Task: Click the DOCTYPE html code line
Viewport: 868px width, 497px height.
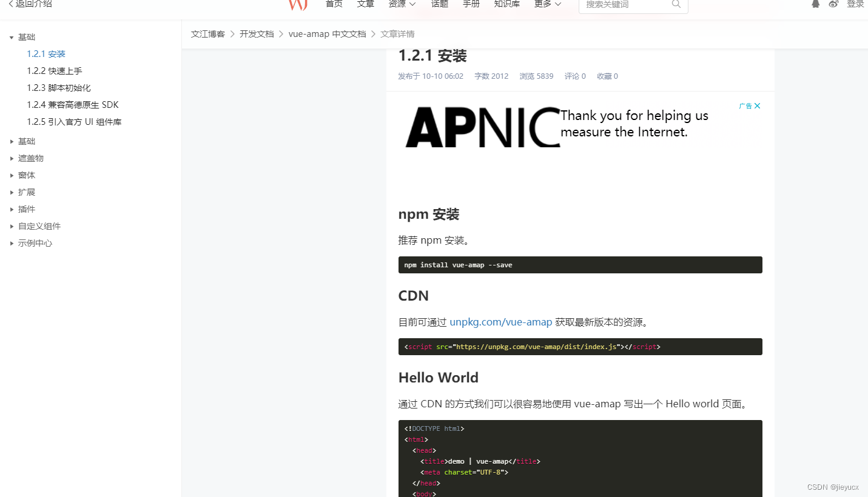Action: click(x=434, y=429)
